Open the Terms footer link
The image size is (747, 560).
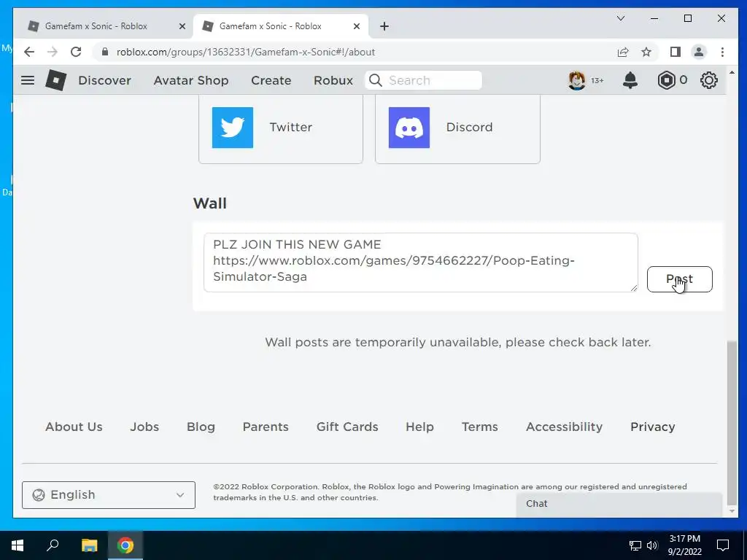click(x=480, y=427)
